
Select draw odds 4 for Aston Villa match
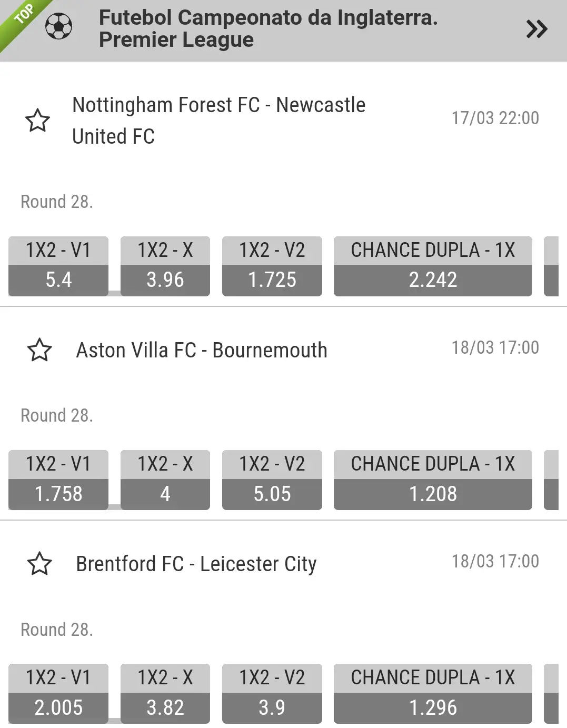(165, 481)
